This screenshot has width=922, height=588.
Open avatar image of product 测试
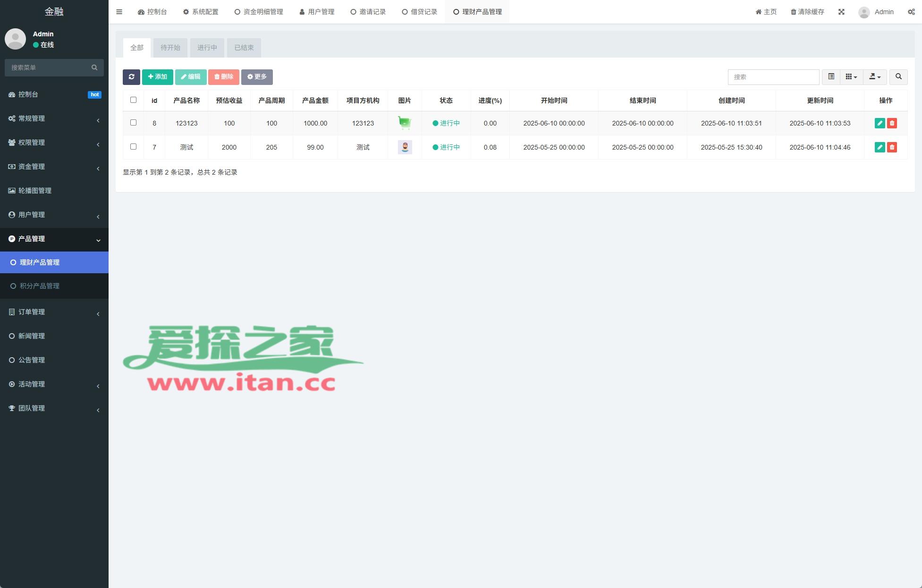pos(405,147)
